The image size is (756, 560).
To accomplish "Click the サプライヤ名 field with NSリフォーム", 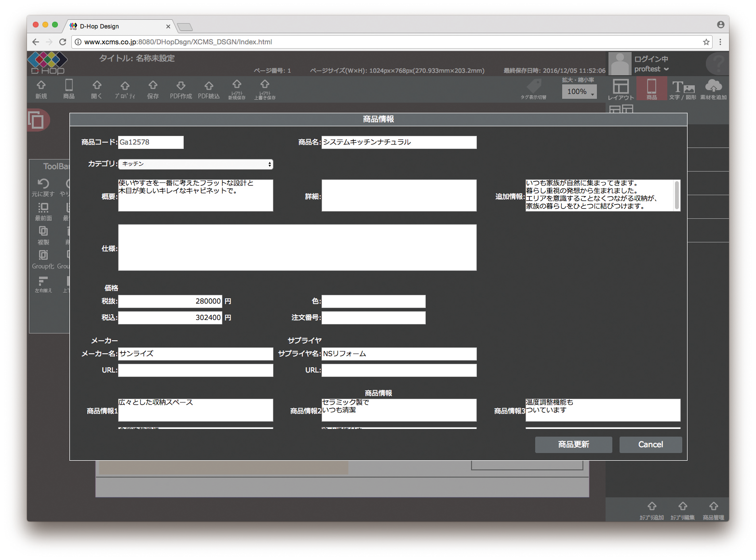I will click(x=399, y=354).
